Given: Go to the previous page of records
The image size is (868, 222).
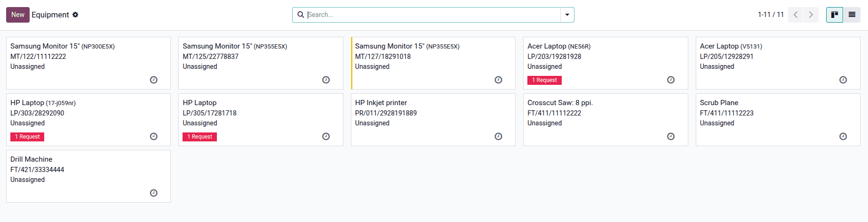Looking at the screenshot, I should click(796, 15).
